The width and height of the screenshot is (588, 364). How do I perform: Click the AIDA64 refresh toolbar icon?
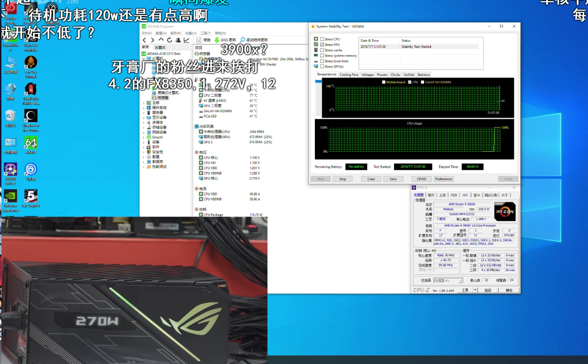click(x=169, y=40)
